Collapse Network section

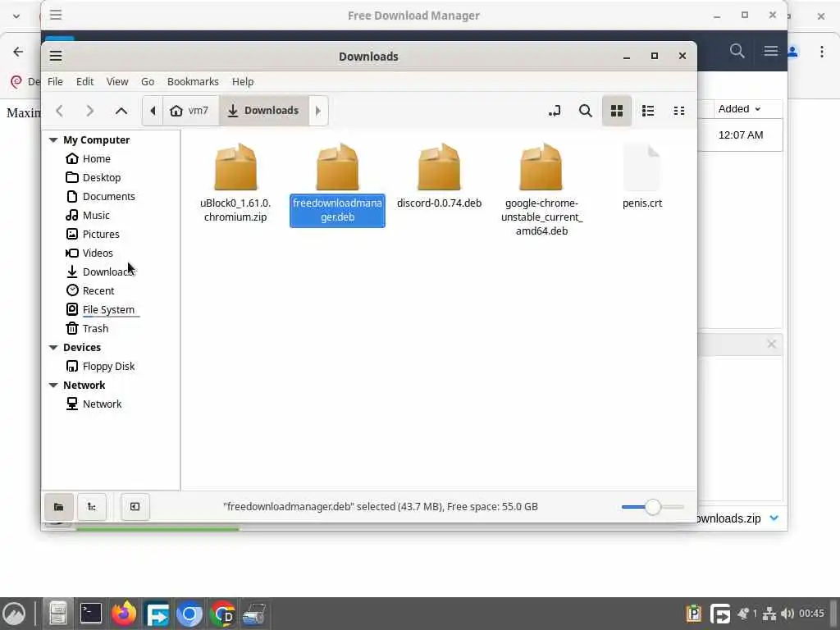coord(53,385)
